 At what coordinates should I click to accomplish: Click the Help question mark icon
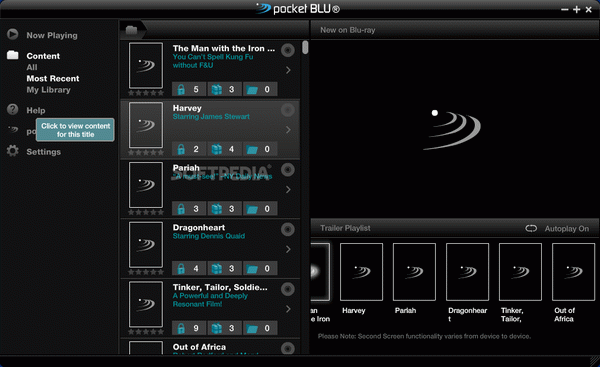coord(12,109)
